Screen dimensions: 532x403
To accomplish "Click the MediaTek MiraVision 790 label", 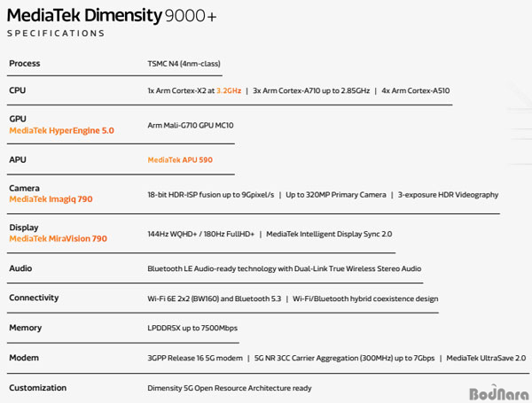I will coord(58,238).
